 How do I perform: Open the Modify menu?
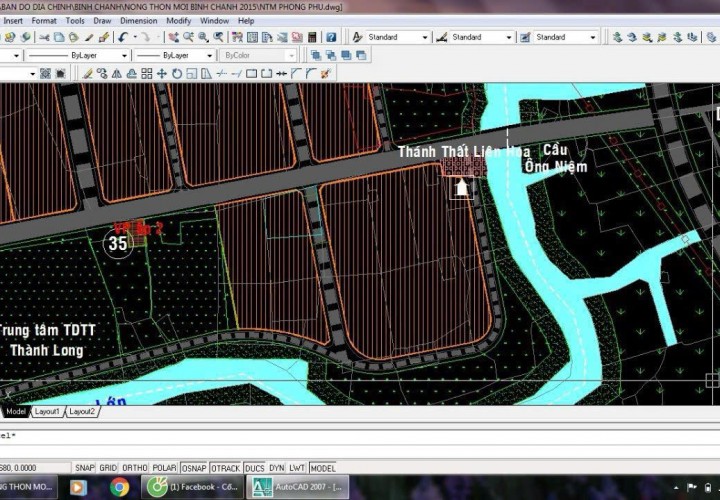[179, 20]
